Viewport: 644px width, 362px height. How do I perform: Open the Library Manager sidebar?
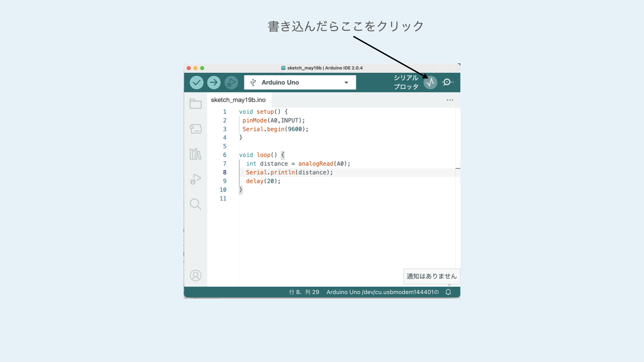(x=196, y=154)
